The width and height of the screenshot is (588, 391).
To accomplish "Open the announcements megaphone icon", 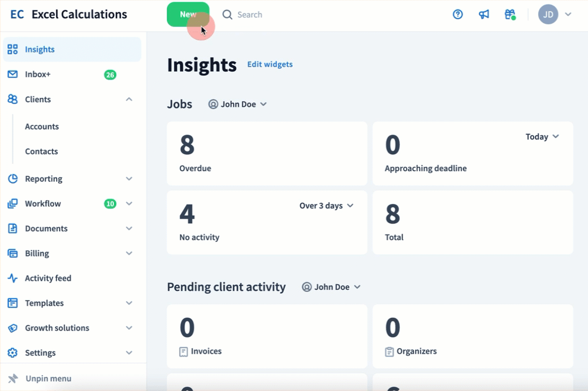I will tap(484, 15).
